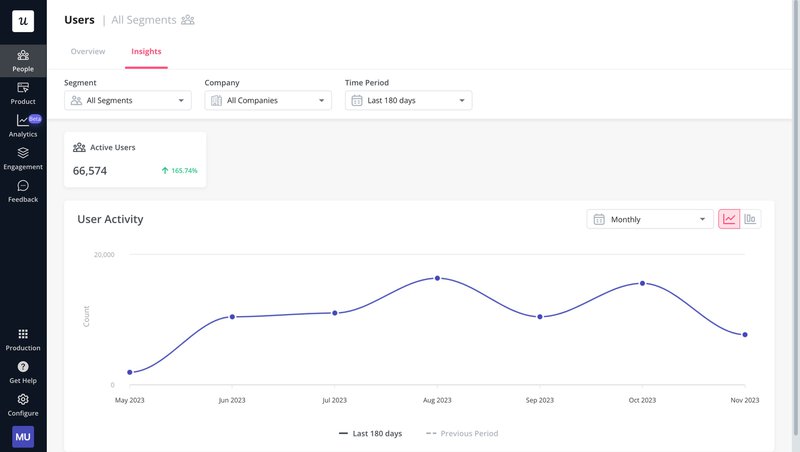Toggle Previous Period legend series
The image size is (800, 452).
pyautogui.click(x=462, y=433)
